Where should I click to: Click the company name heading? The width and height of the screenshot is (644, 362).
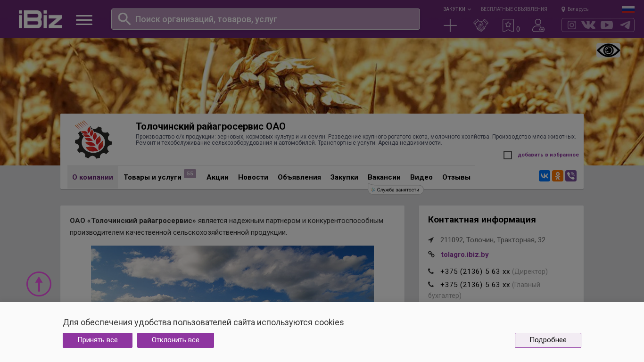211,126
